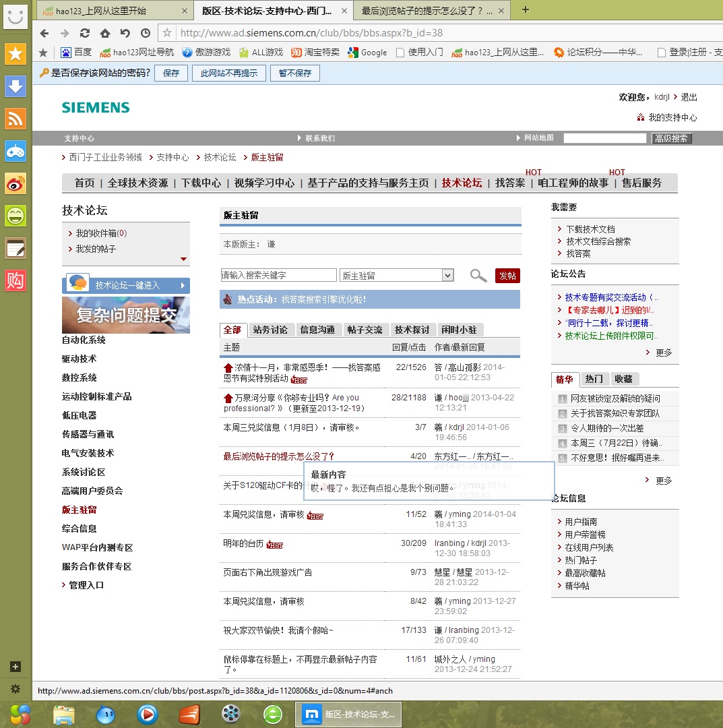Image resolution: width=723 pixels, height=728 pixels.
Task: Click the browser back arrow
Action: (44, 33)
